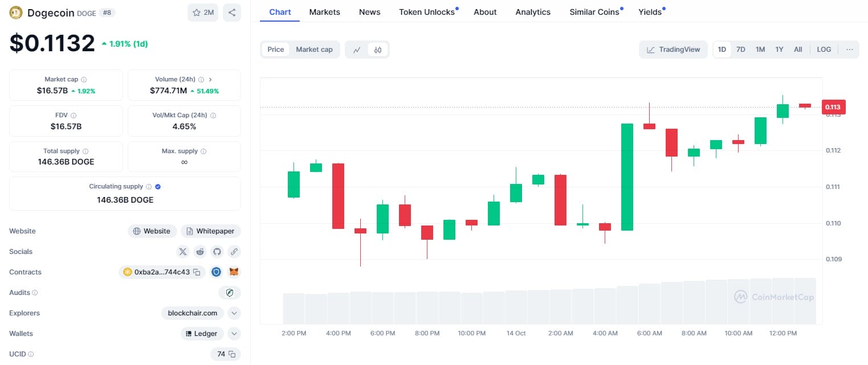Open the Whitepaper link

210,231
